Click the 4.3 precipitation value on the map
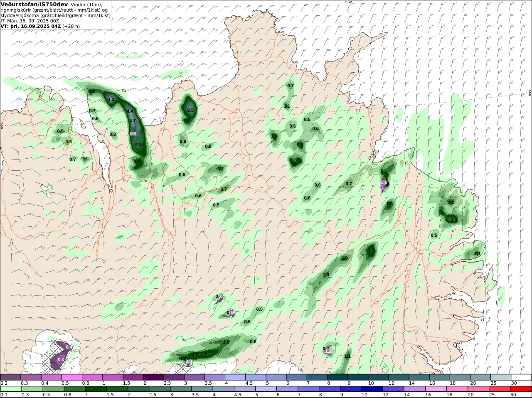This screenshot has height=398, width=532. (111, 100)
